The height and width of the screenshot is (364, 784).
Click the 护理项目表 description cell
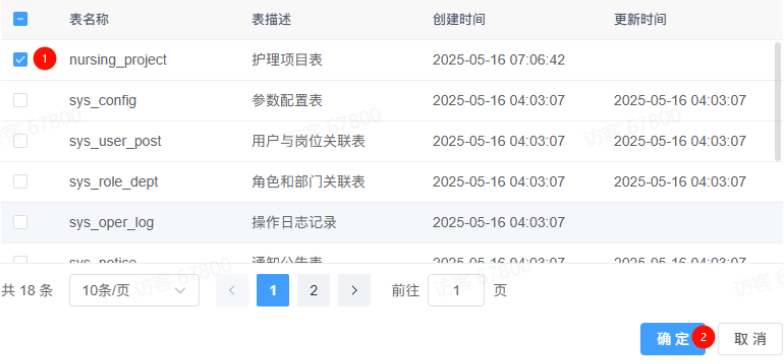coord(287,60)
